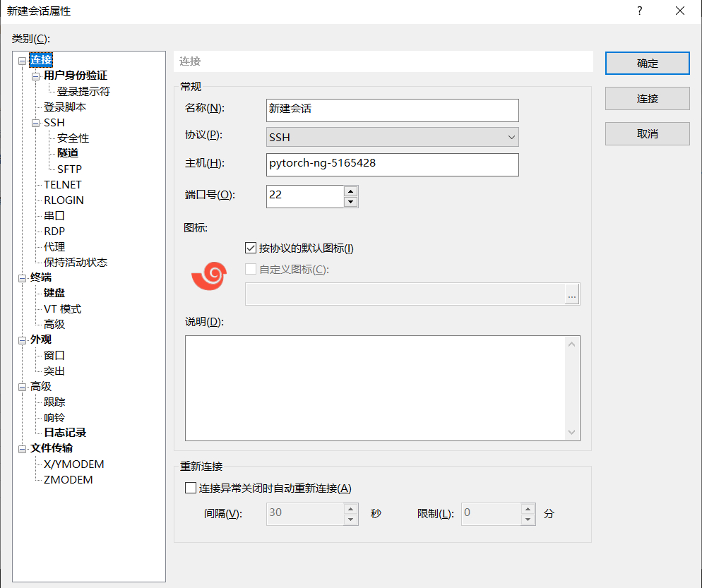The width and height of the screenshot is (702, 588).
Task: Collapse the 高级 category node
Action: (x=22, y=387)
